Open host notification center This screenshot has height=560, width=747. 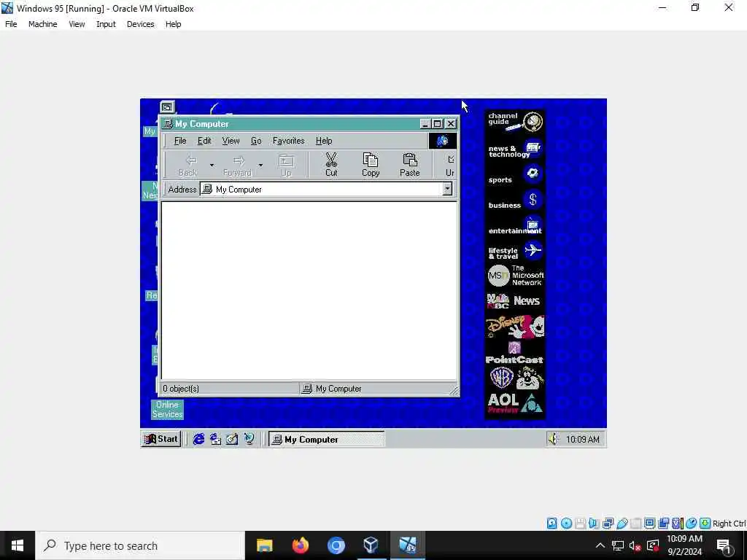point(724,545)
